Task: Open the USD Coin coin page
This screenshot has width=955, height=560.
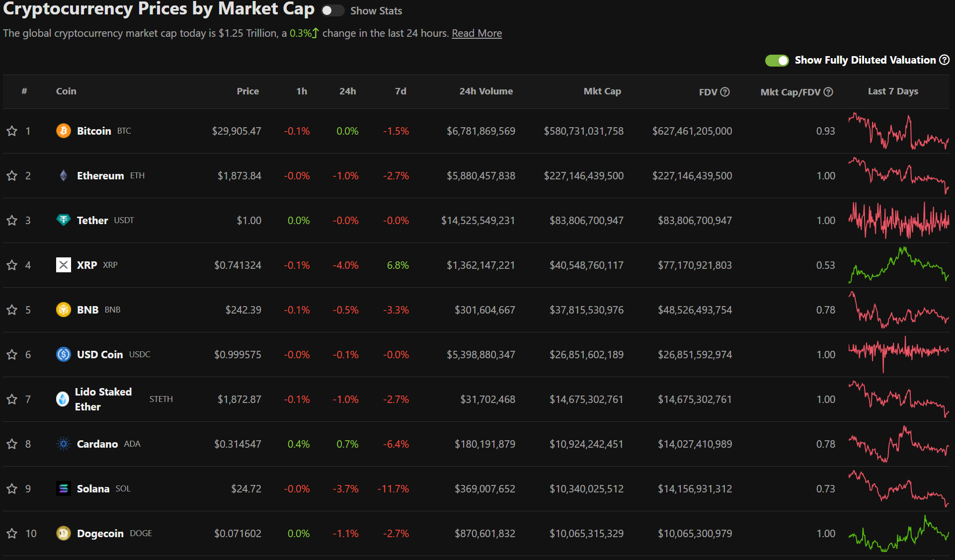Action: click(x=100, y=354)
